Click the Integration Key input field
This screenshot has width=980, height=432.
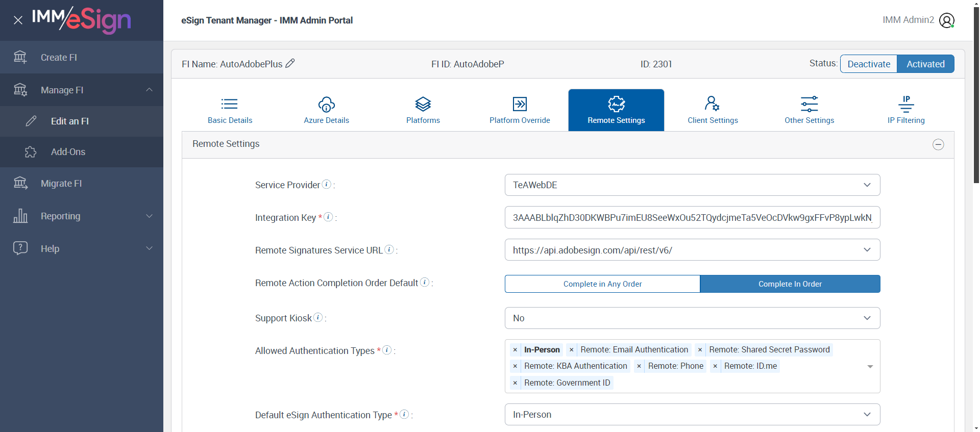pyautogui.click(x=692, y=218)
